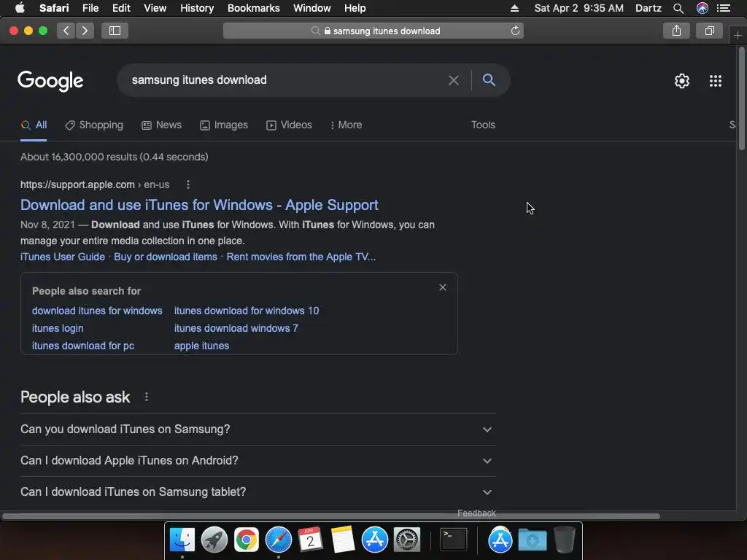Open Google Chrome from the dock
This screenshot has width=747, height=560.
click(247, 540)
